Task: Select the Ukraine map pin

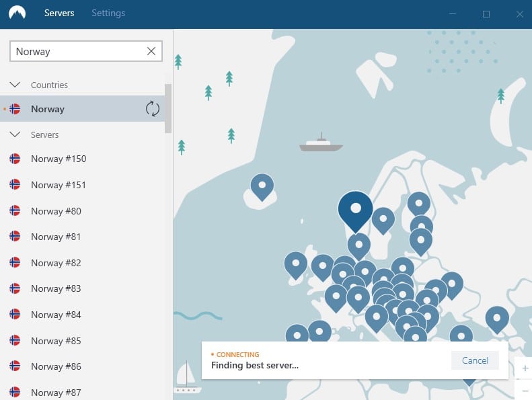Action: point(452,285)
